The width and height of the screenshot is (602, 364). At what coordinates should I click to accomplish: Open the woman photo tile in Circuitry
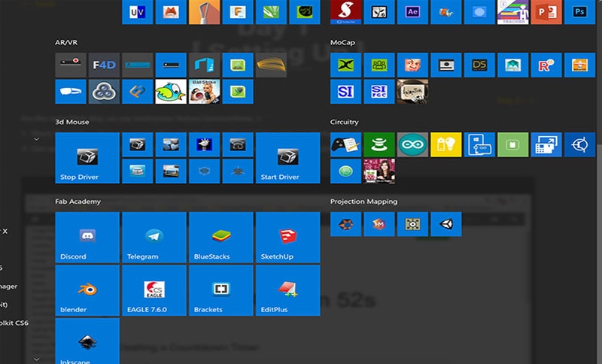click(x=379, y=171)
